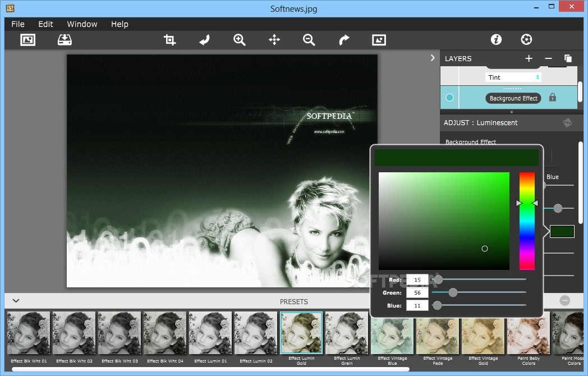This screenshot has height=376, width=588.
Task: Click the PRESETS bar title
Action: pyautogui.click(x=293, y=302)
